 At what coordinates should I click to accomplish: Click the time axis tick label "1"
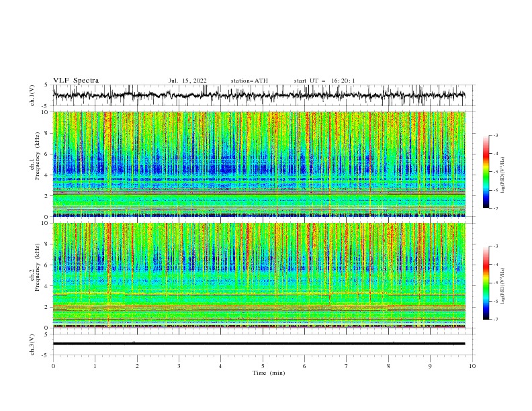pos(95,366)
